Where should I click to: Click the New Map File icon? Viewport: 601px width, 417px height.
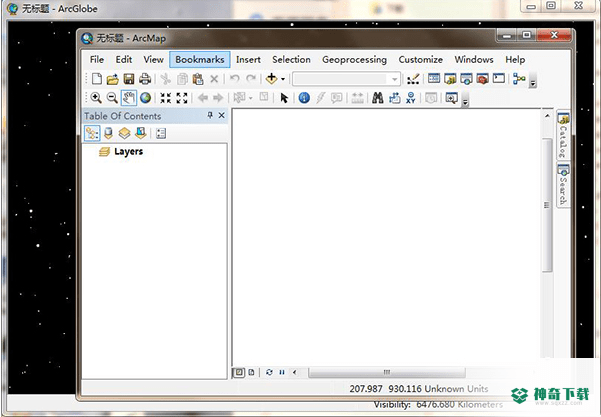[x=97, y=79]
